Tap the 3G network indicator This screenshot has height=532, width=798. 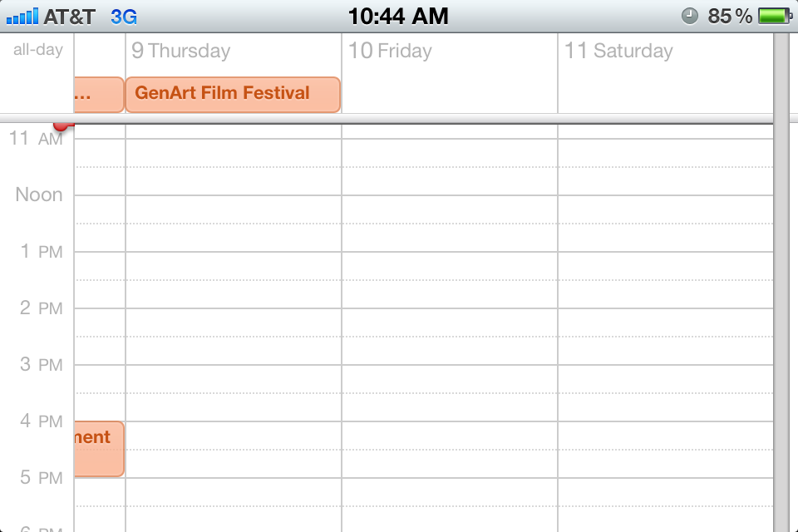[x=124, y=16]
